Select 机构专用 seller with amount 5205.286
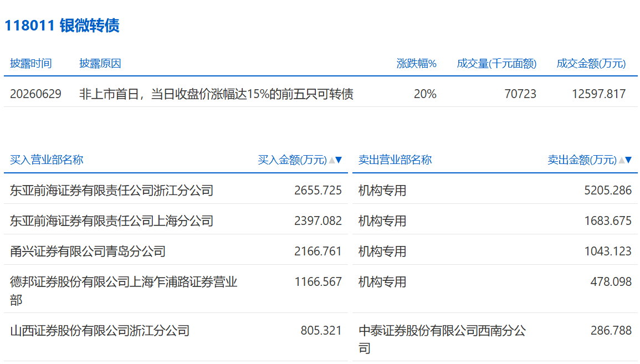This screenshot has height=364, width=640. pyautogui.click(x=382, y=191)
